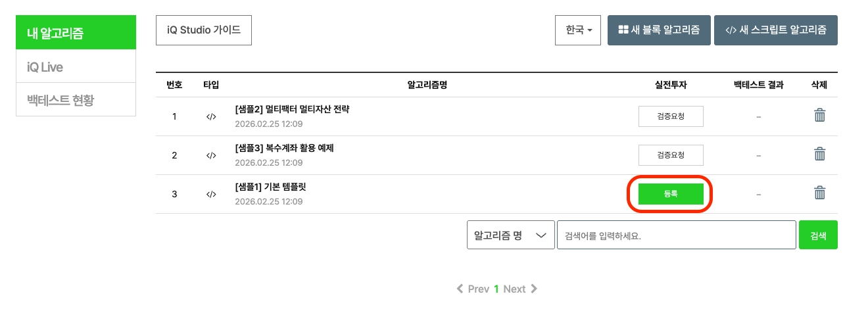This screenshot has width=868, height=317.
Task: Click script type icon in row 2
Action: click(211, 156)
